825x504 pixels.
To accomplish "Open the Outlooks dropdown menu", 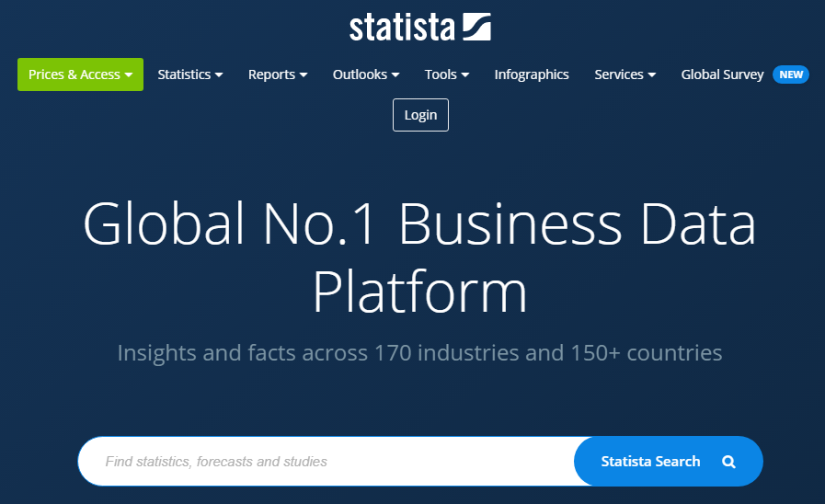I will 366,74.
